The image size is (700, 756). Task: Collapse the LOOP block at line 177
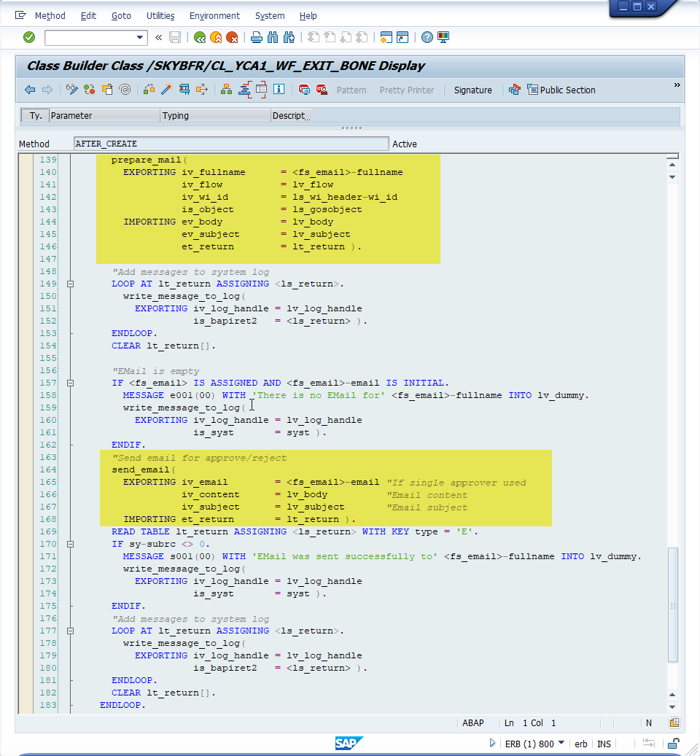tap(71, 631)
